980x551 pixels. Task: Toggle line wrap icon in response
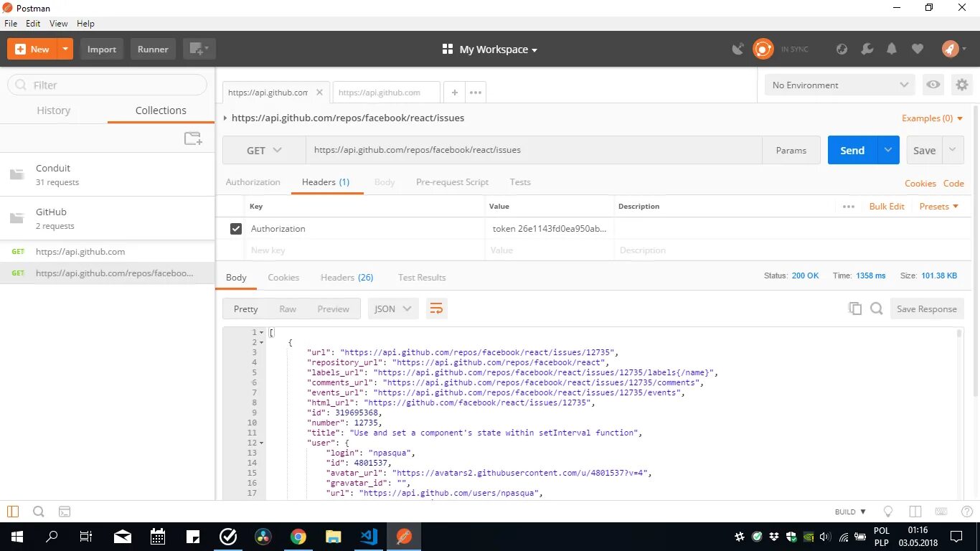click(x=436, y=309)
